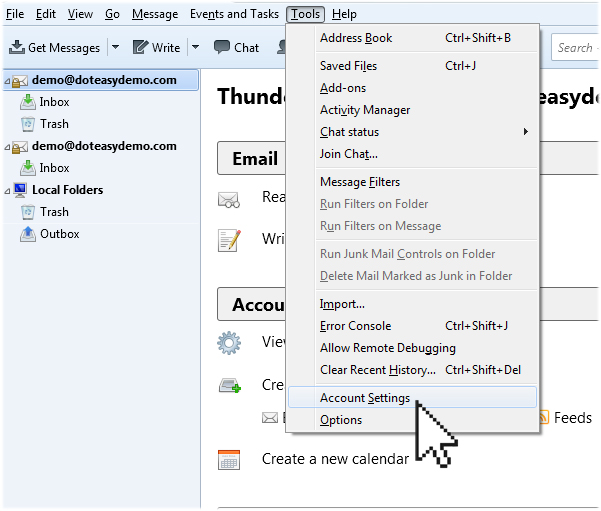Collapse the second demo@doteasydemo.com account
The width and height of the screenshot is (601, 511).
coord(7,147)
